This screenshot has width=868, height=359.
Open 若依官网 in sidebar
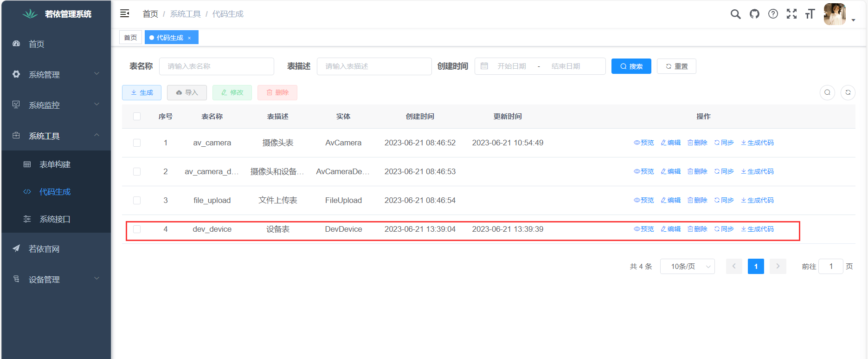click(56, 248)
